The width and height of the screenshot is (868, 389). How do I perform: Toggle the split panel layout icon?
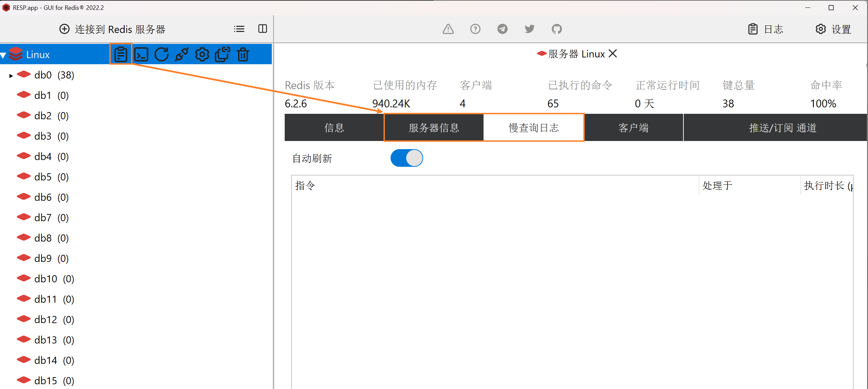[x=263, y=29]
